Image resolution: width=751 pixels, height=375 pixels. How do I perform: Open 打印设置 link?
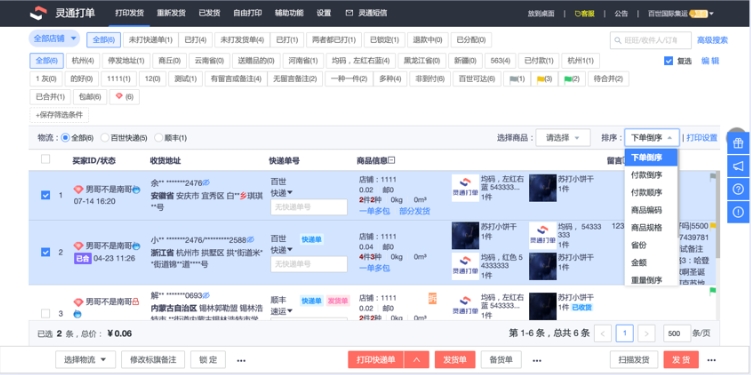coord(702,138)
